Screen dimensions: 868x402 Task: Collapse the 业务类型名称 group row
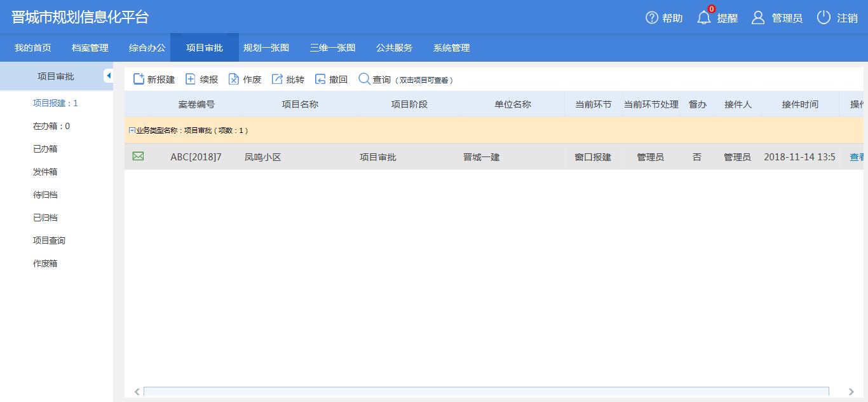[132, 130]
